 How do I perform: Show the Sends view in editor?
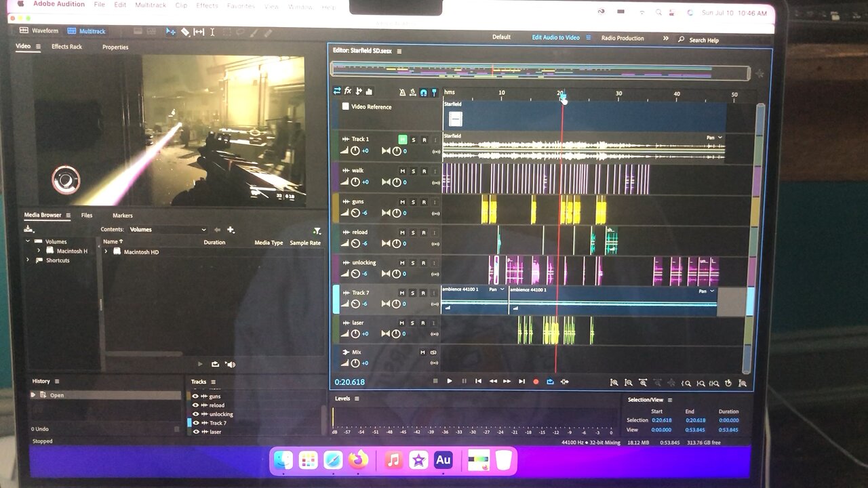359,91
